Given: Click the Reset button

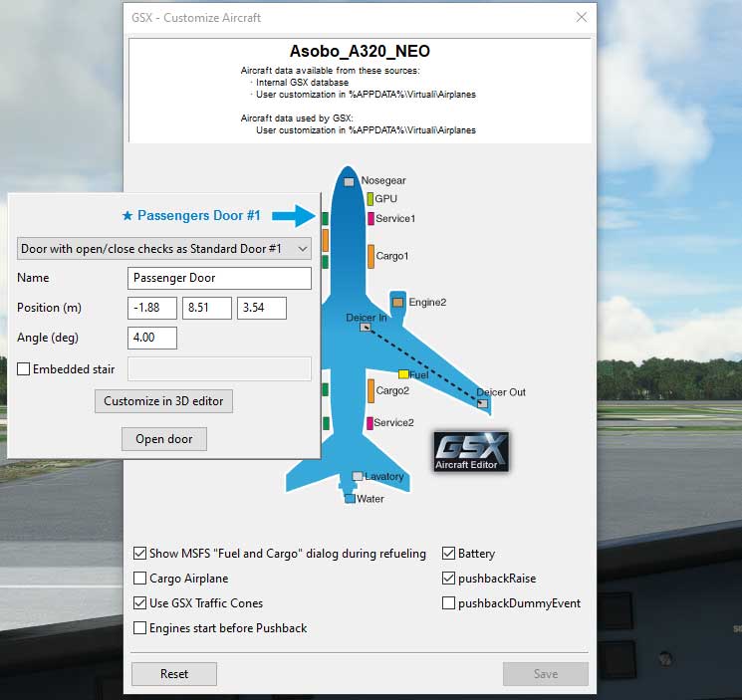Looking at the screenshot, I should [x=174, y=674].
